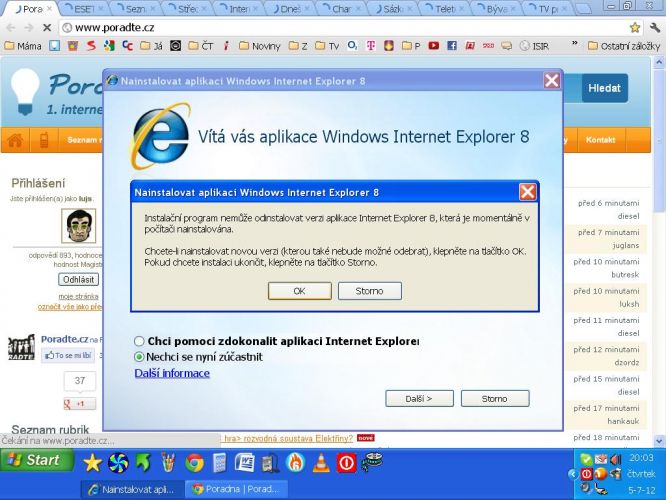Viewport: 666px width, 500px height.
Task: Click the yellow star quick launch icon
Action: tap(92, 463)
